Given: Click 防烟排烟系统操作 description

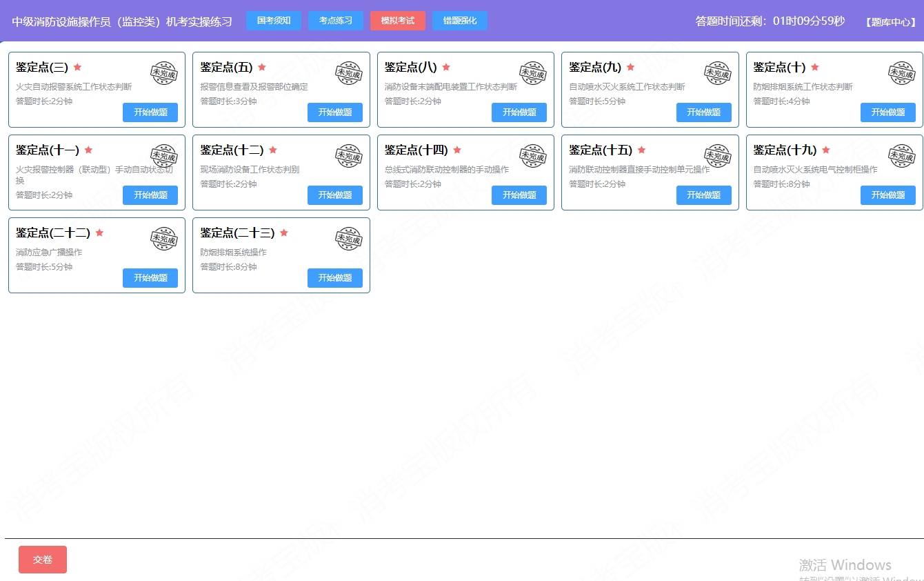Looking at the screenshot, I should pyautogui.click(x=233, y=253).
